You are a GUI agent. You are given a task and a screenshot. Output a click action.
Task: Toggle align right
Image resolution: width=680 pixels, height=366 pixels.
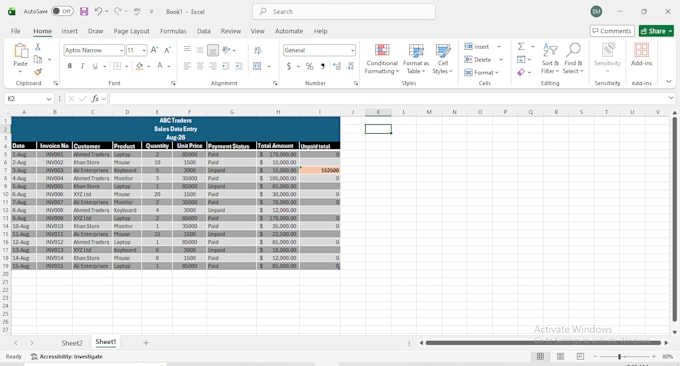[x=213, y=66]
